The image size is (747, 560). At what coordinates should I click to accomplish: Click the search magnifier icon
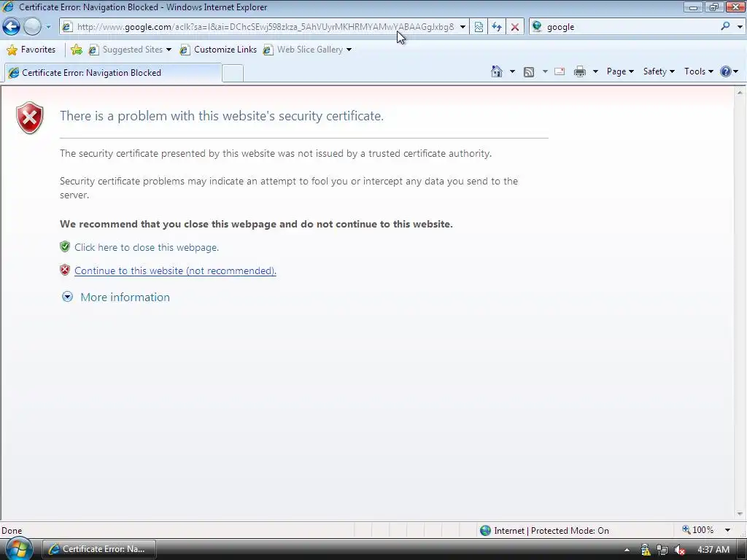click(x=725, y=27)
